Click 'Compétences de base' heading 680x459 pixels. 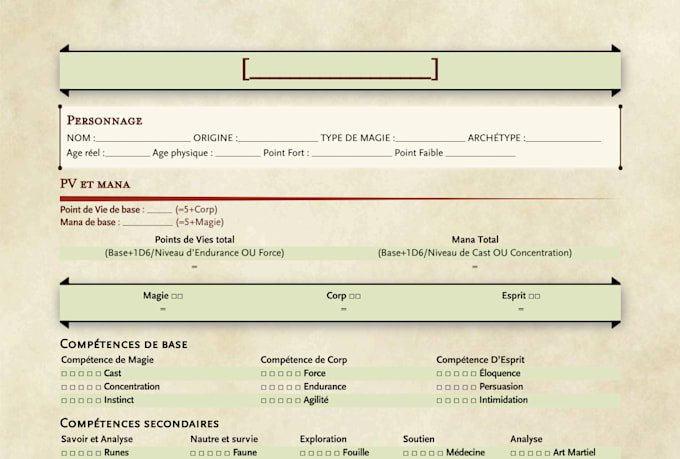124,344
